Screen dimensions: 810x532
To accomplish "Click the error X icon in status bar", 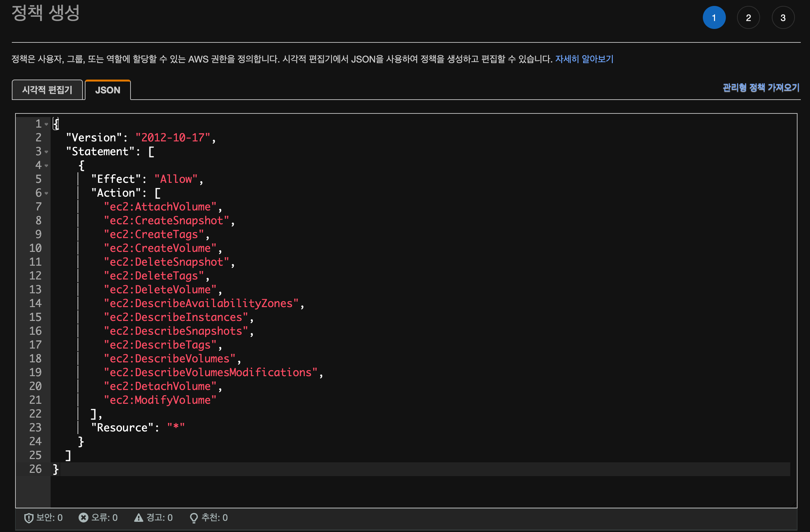I will (83, 517).
